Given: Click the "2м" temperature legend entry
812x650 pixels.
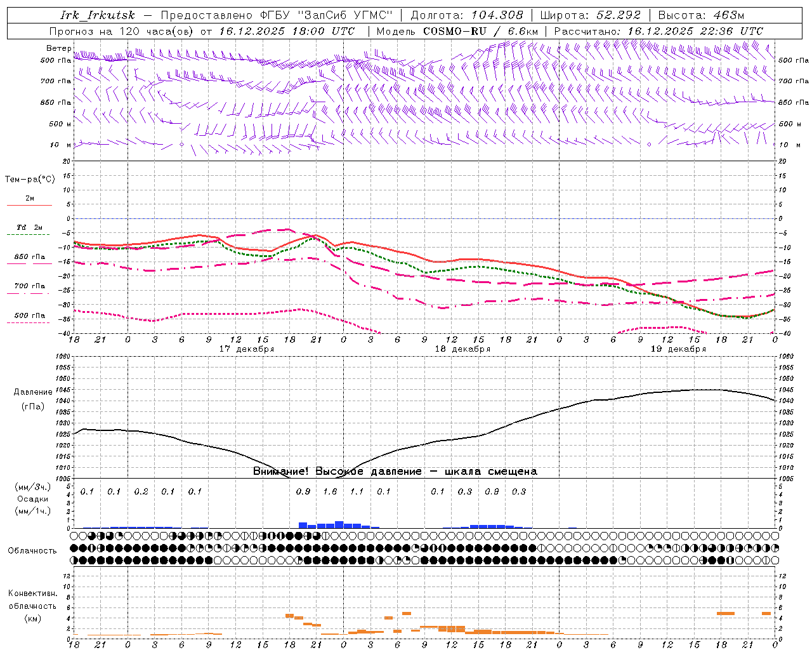Looking at the screenshot, I should (x=30, y=199).
